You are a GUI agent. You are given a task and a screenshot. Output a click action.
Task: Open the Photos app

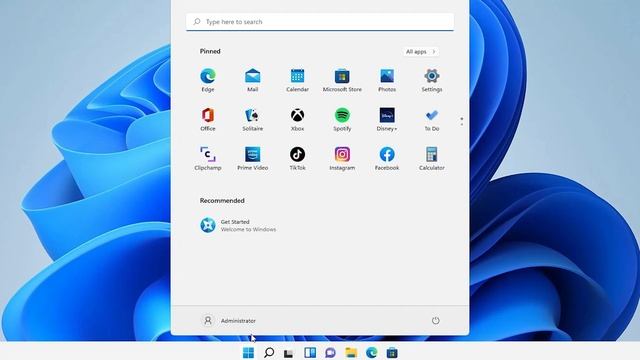(387, 80)
